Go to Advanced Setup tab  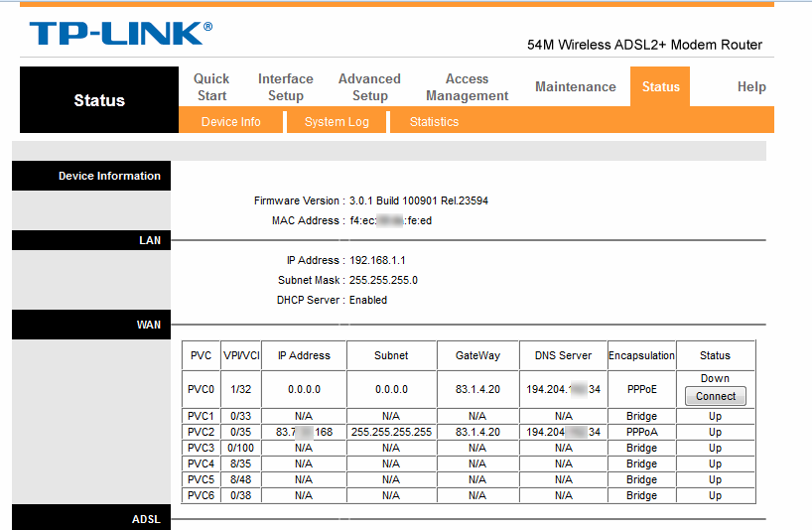click(x=369, y=87)
